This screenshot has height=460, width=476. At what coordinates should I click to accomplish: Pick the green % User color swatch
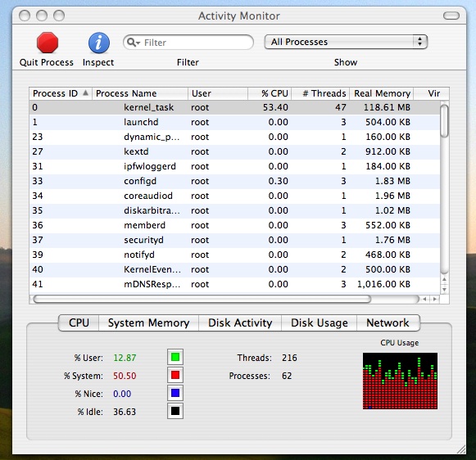(175, 357)
